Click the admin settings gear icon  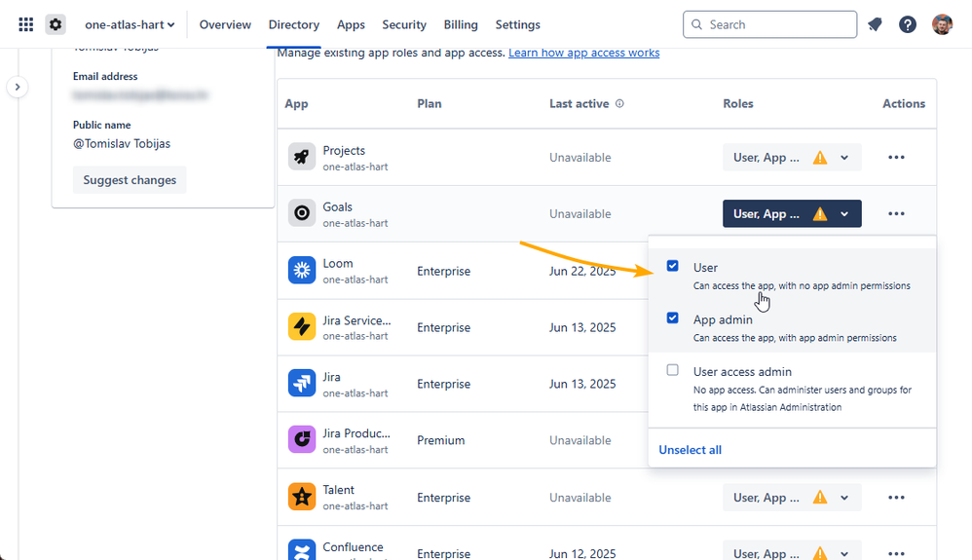56,24
